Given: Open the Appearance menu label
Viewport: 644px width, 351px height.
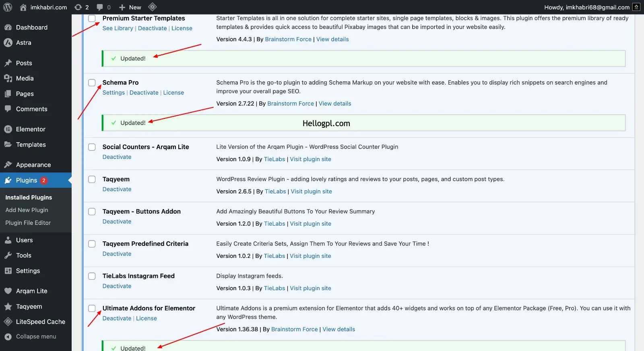Looking at the screenshot, I should [x=33, y=165].
